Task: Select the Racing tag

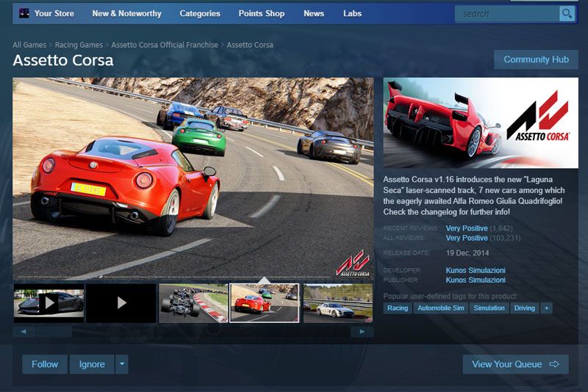Action: click(398, 308)
